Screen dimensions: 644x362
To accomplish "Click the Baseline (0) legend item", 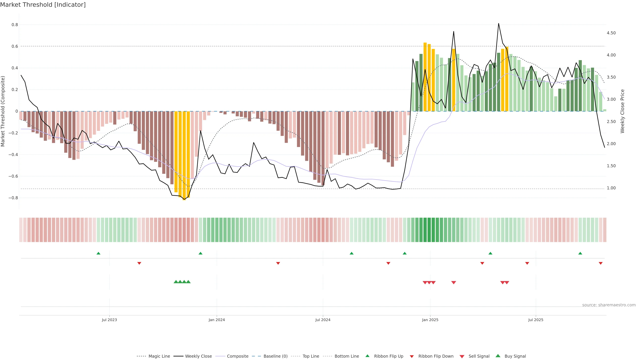I will pos(276,356).
